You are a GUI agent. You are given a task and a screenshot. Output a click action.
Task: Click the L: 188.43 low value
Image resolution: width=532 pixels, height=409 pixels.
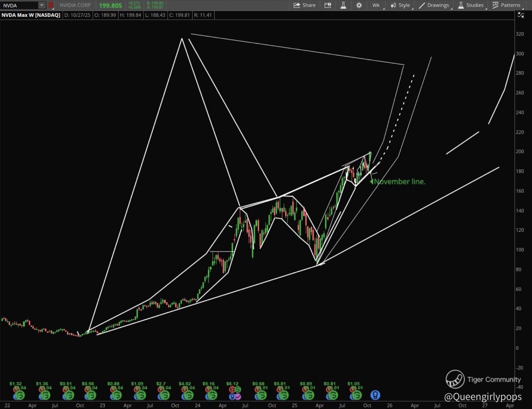[x=155, y=15]
